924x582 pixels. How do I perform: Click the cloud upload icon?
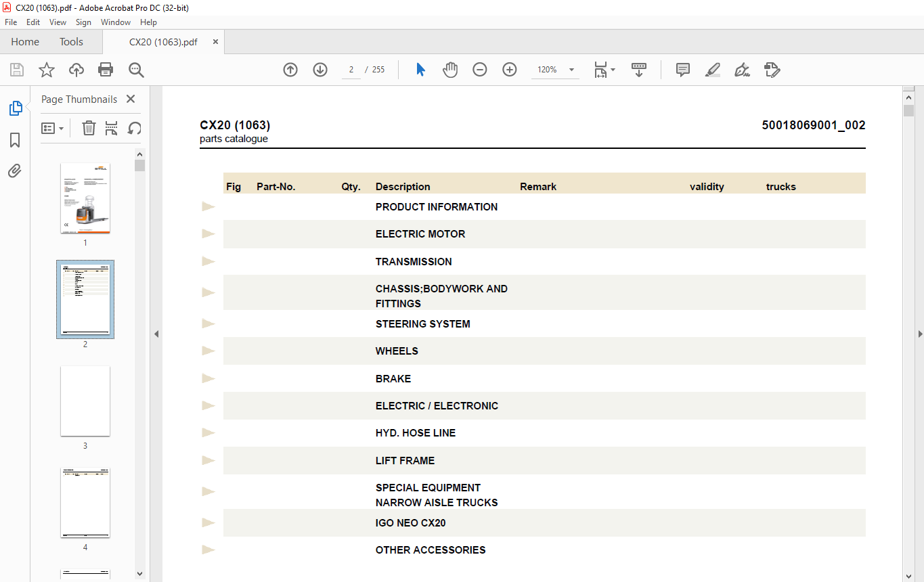(x=76, y=70)
